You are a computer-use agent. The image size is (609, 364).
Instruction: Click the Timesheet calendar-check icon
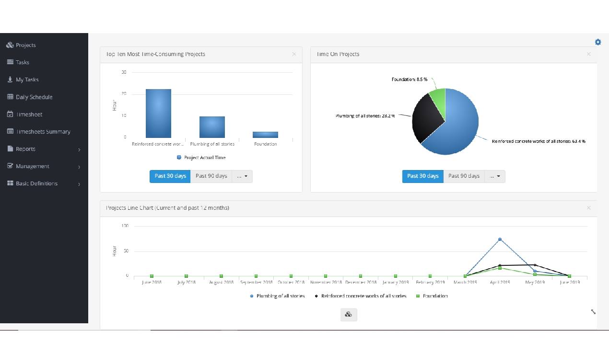tap(10, 114)
